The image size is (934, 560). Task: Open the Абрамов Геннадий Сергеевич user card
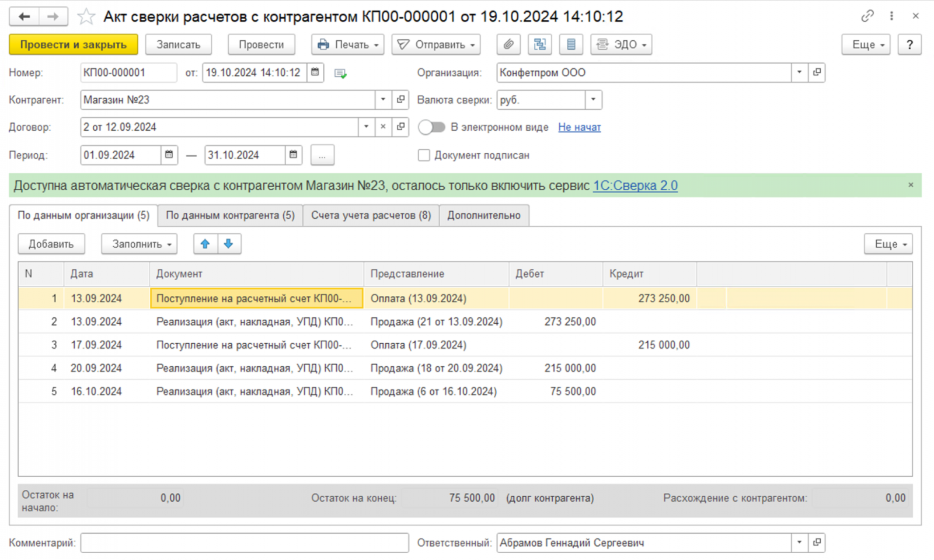[x=817, y=542]
